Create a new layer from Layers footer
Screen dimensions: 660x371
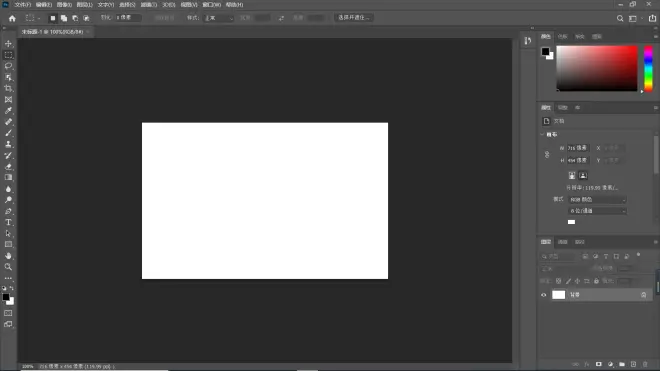633,364
